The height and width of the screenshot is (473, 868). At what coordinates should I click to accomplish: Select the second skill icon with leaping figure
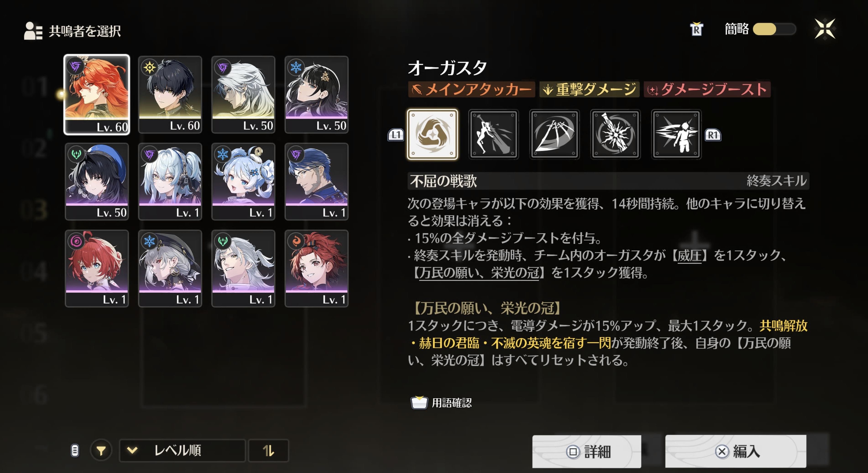point(493,134)
